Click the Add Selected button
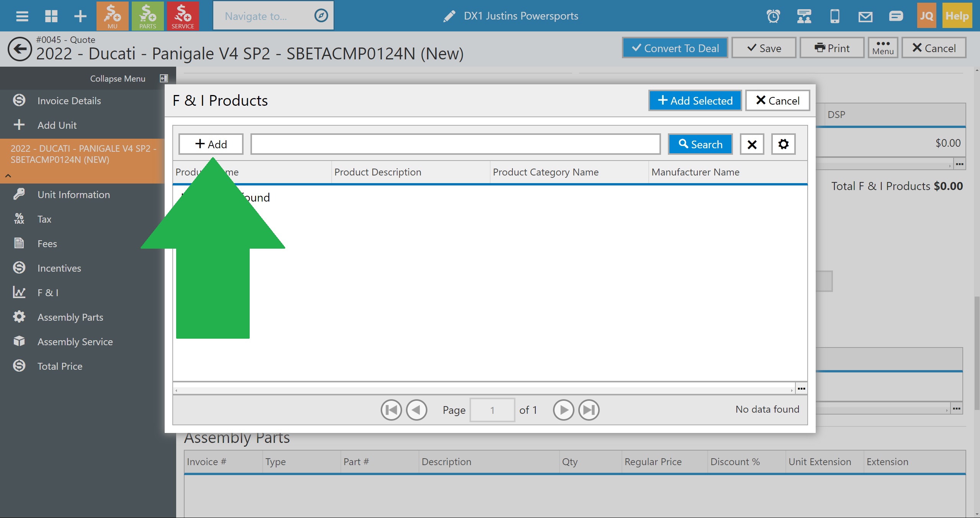980x518 pixels. (x=695, y=101)
